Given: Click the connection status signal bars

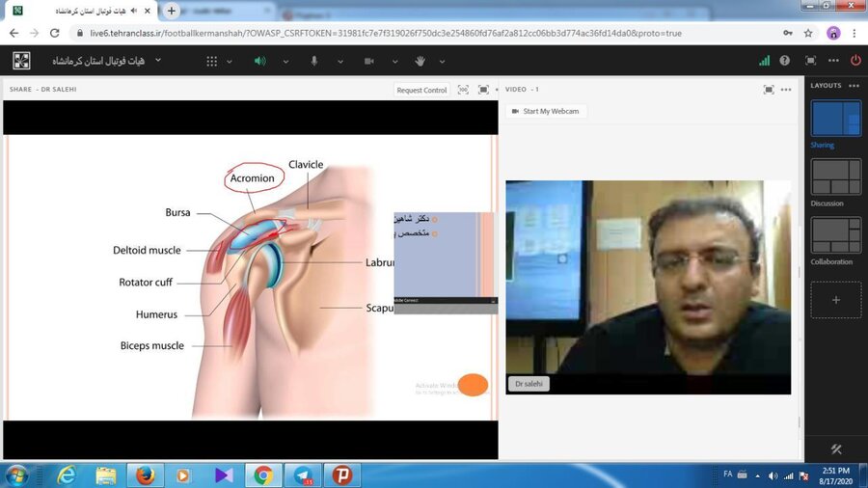Looking at the screenshot, I should [764, 60].
